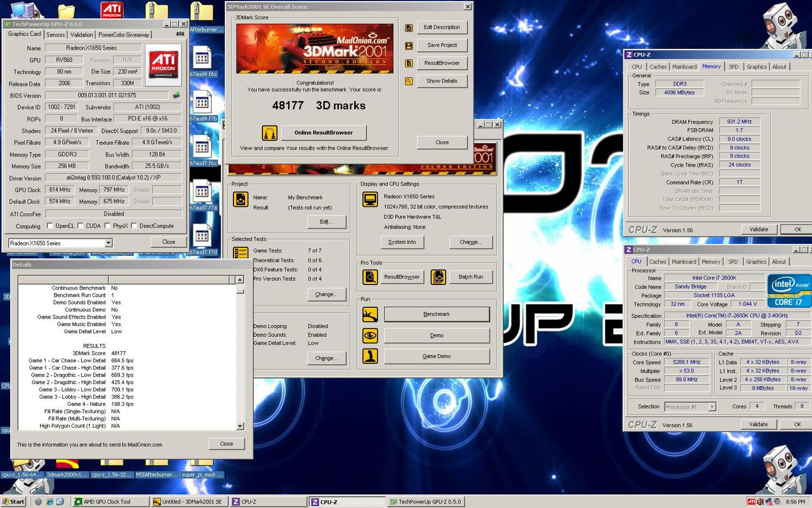Click the GPU-Z camera screenshot icon
The height and width of the screenshot is (508, 812).
pyautogui.click(x=180, y=34)
